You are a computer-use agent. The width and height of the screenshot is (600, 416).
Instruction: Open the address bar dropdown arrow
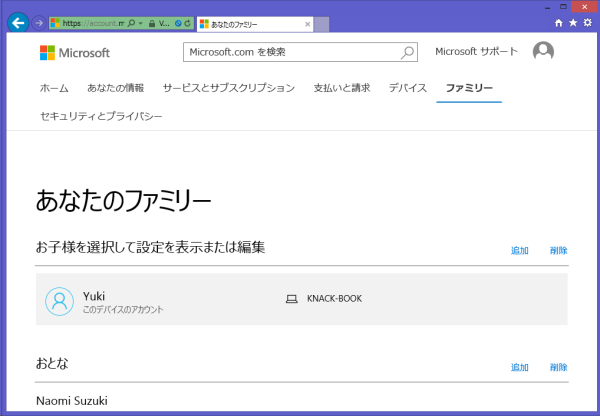pos(140,23)
